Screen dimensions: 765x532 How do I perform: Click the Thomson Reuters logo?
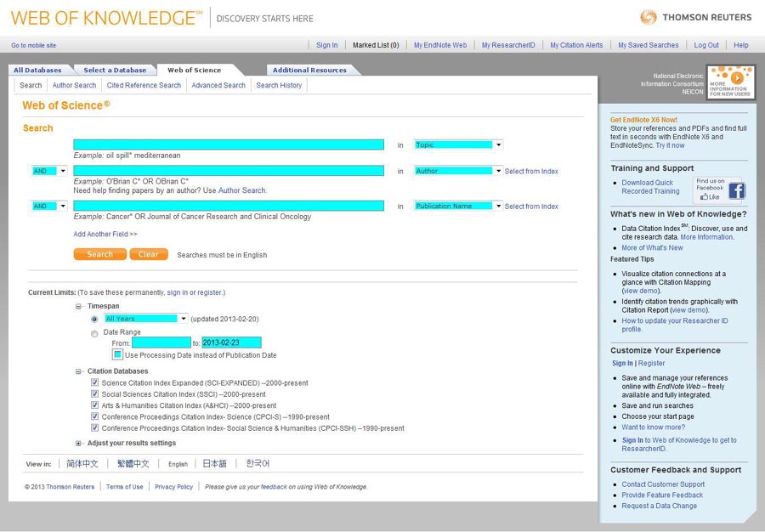[x=695, y=17]
